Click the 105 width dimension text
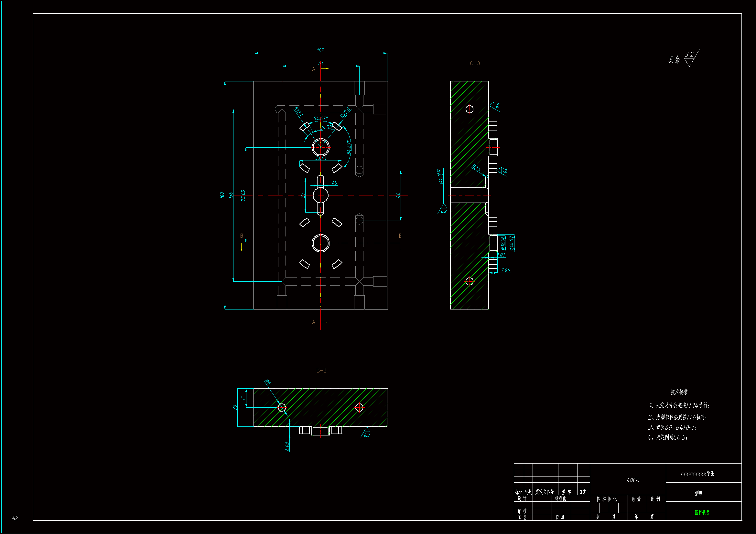Viewport: 756px width, 534px height. pos(320,50)
